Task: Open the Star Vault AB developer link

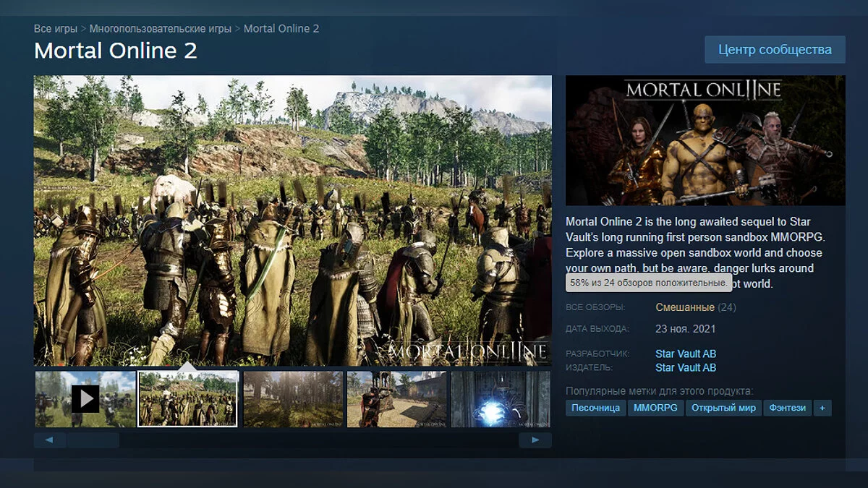Action: pyautogui.click(x=686, y=354)
